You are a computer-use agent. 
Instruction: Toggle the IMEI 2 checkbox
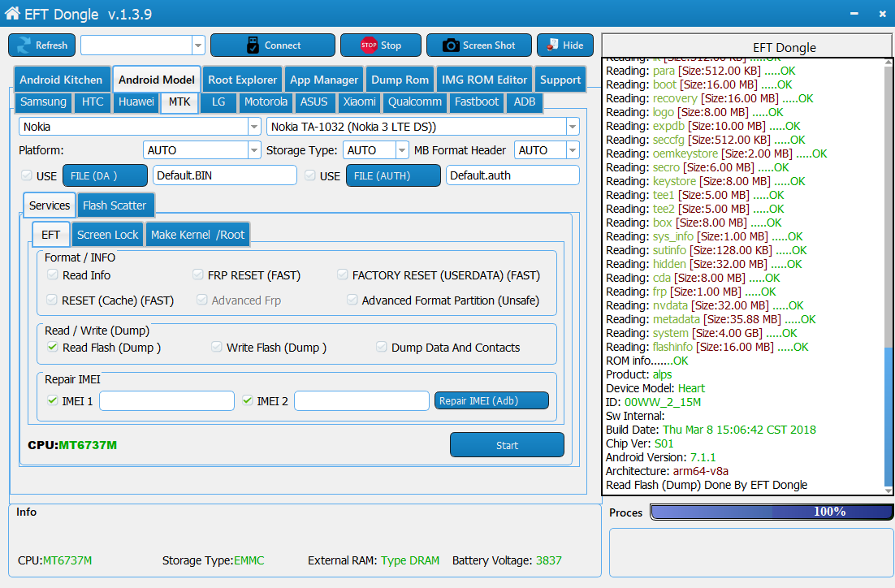point(247,400)
